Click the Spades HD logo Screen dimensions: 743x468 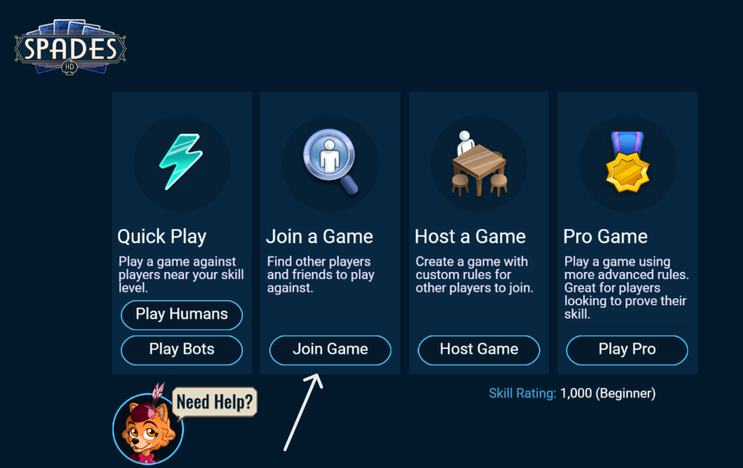tap(70, 47)
